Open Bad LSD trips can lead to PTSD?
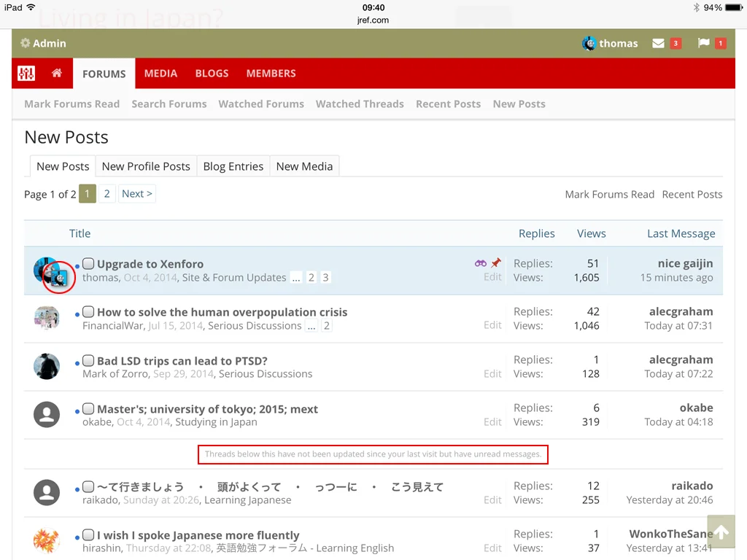This screenshot has width=747, height=560. coord(182,361)
